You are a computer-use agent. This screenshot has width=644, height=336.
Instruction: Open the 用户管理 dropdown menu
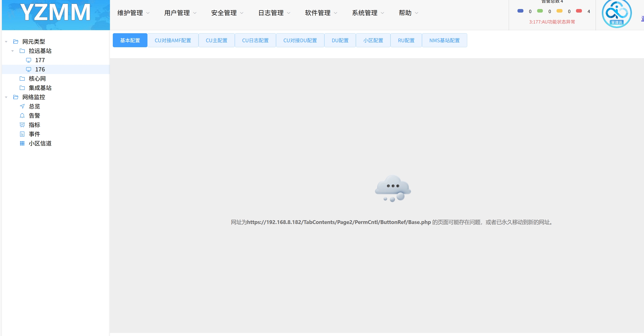point(180,13)
